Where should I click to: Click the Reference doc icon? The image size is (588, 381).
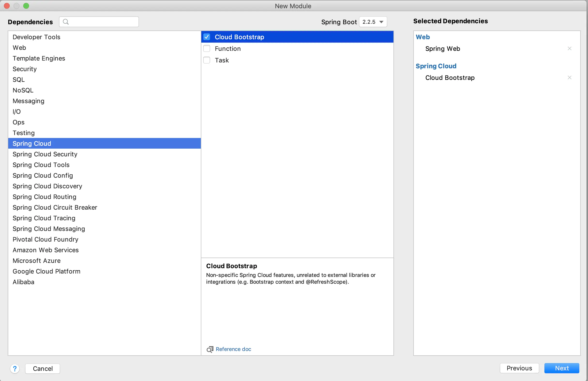click(210, 349)
